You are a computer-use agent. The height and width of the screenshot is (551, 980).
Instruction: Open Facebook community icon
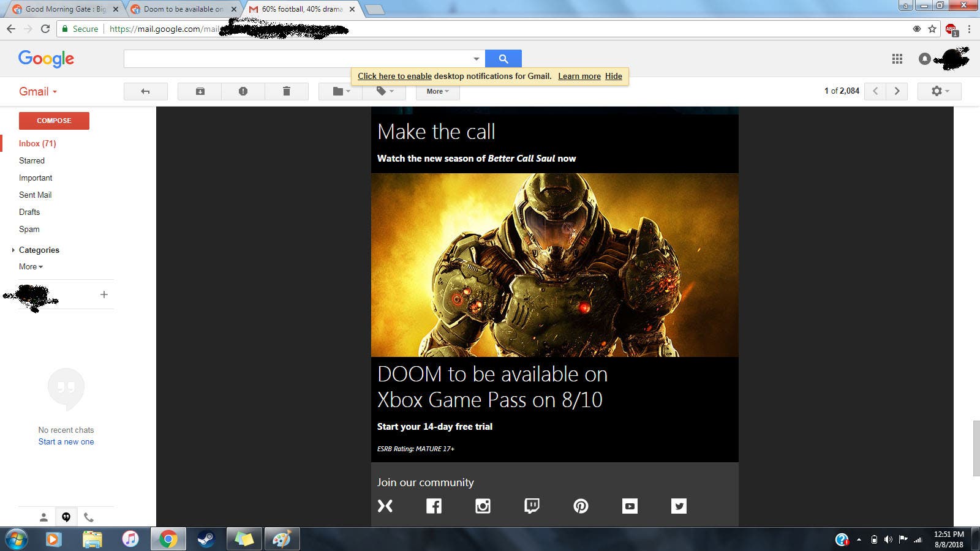coord(434,506)
